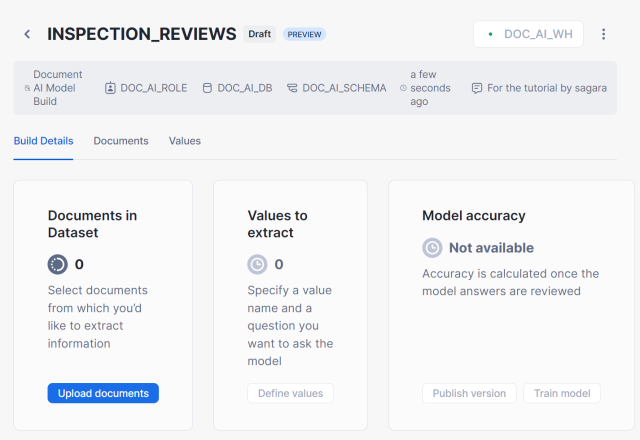
Task: Click the Define values button
Action: click(290, 393)
